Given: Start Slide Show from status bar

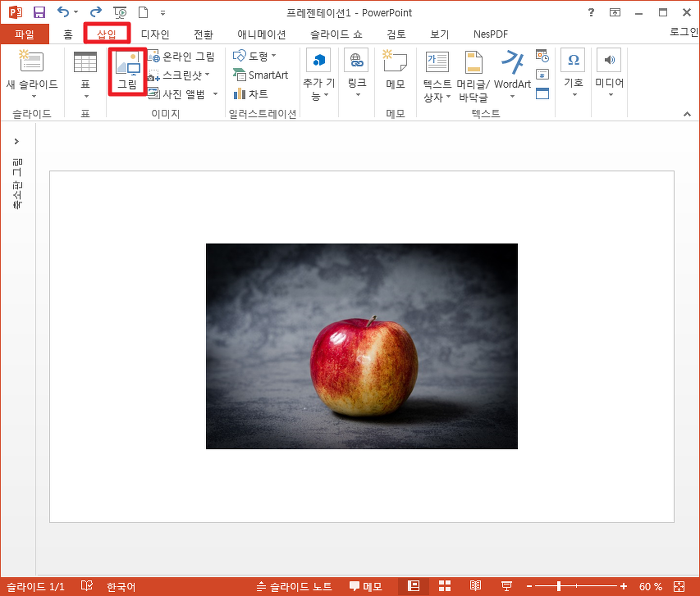Looking at the screenshot, I should (506, 586).
